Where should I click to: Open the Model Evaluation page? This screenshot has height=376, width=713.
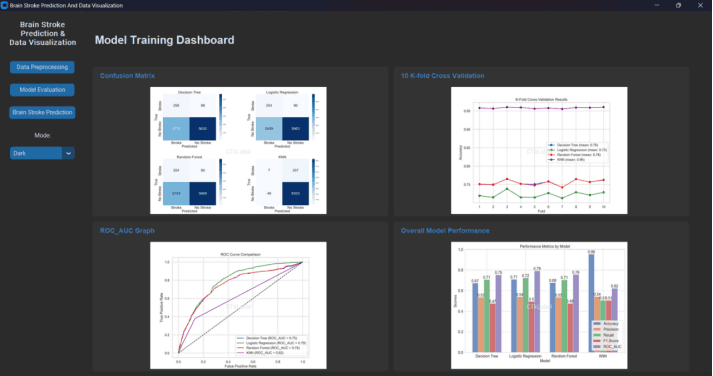click(42, 90)
